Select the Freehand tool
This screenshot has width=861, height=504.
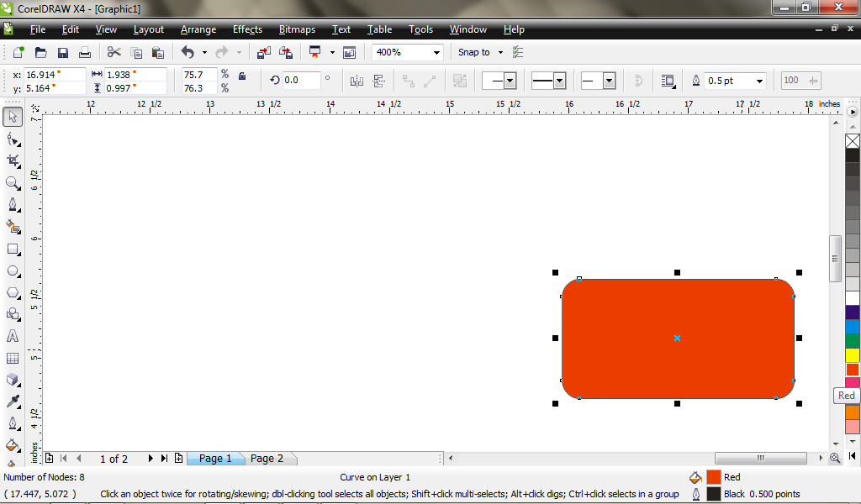[x=13, y=205]
